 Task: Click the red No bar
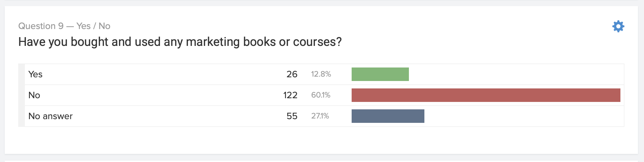pos(486,95)
